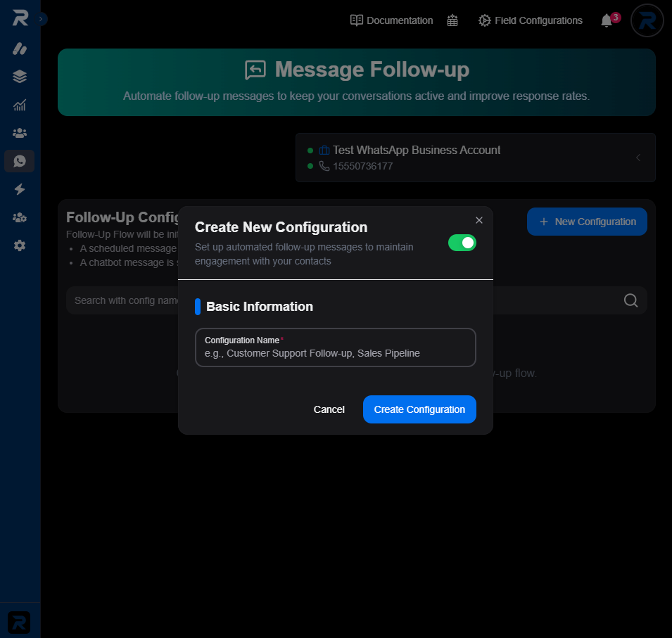Open the notifications bell

pos(607,20)
